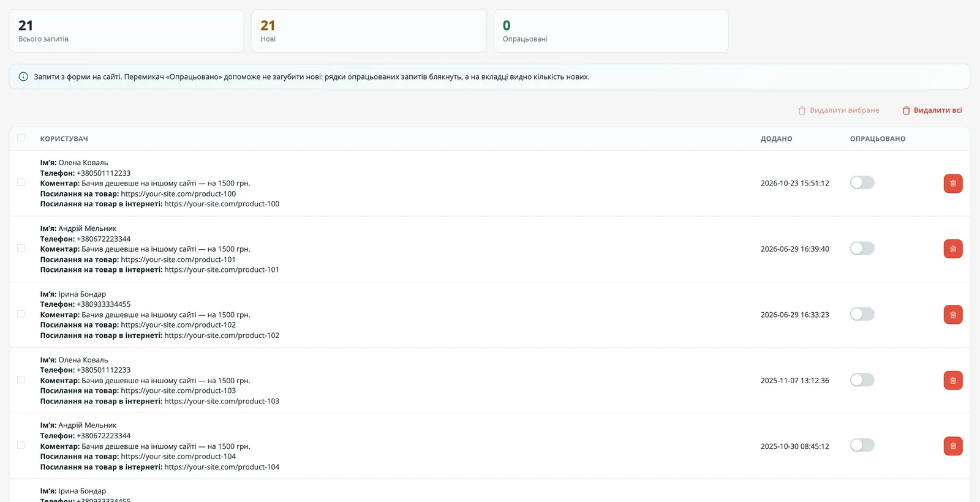Screen dimensions: 980x502
Task: Mark the product-102 request as processed
Action: pos(862,314)
